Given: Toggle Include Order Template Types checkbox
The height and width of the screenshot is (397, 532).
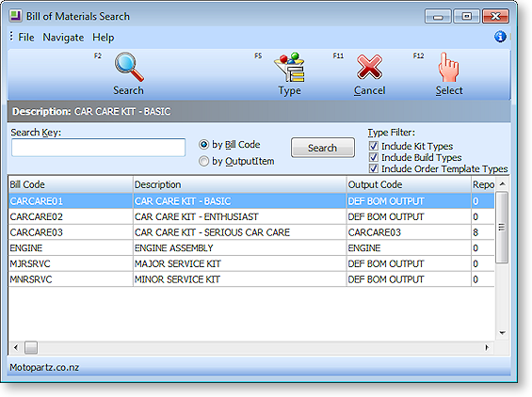Looking at the screenshot, I should point(373,168).
